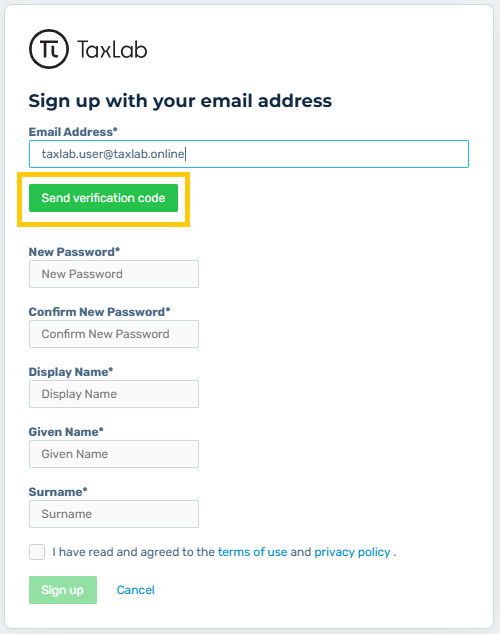Select the New Password field
500x634 pixels.
[114, 274]
